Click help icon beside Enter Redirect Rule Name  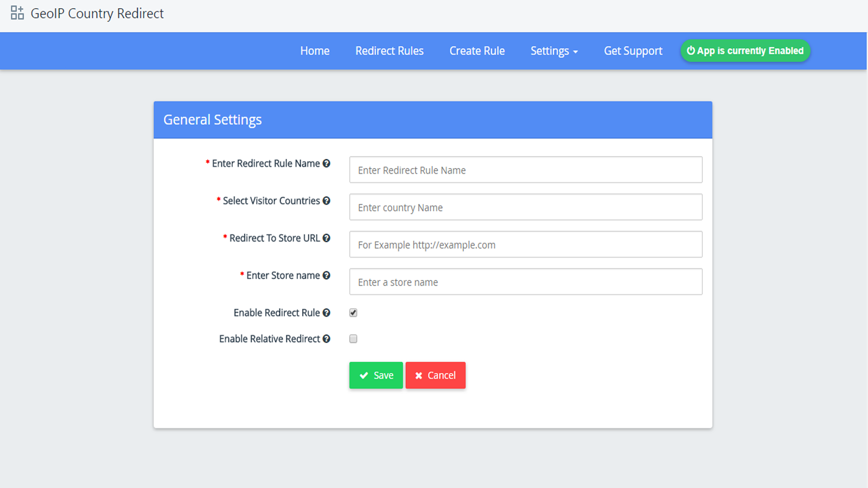point(326,163)
